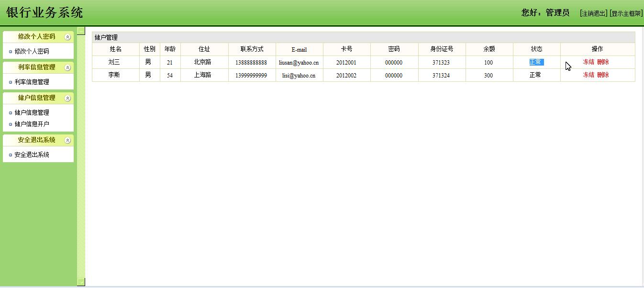Click the 储户管理 table title
The width and height of the screenshot is (644, 288).
point(106,37)
